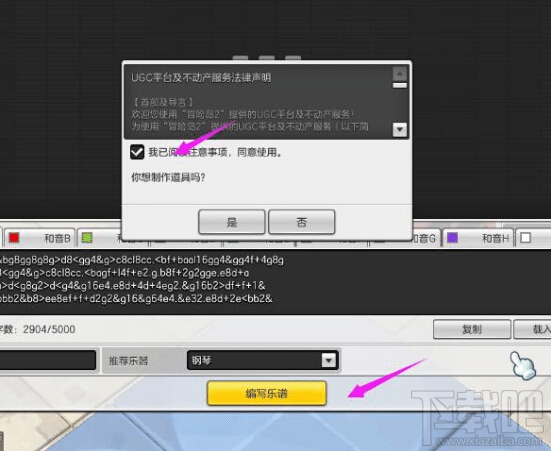Uncheck the 我已阅读注意事项 agreement checkbox

pos(137,152)
